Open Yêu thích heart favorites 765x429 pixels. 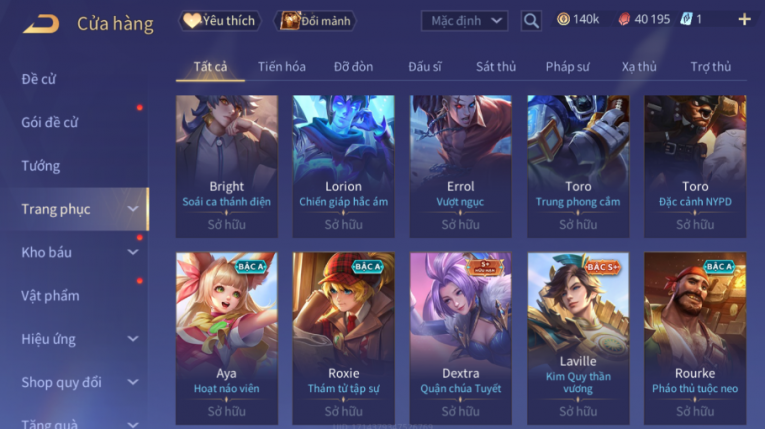tap(220, 20)
